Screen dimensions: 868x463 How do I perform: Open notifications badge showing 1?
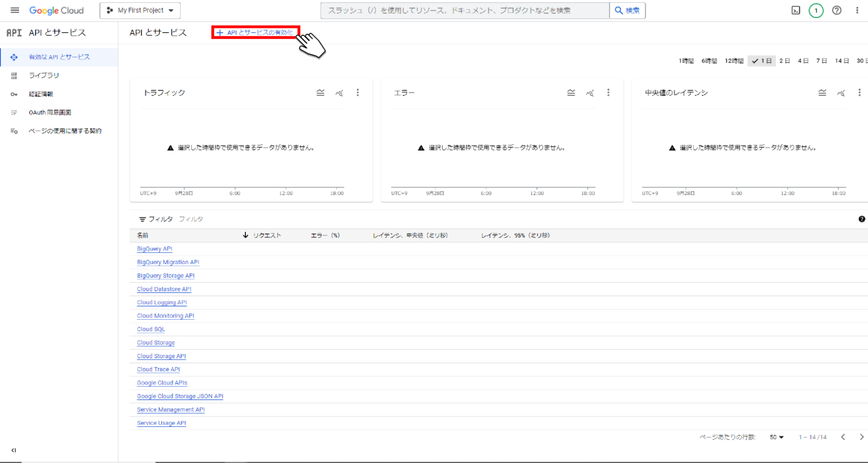pos(816,10)
